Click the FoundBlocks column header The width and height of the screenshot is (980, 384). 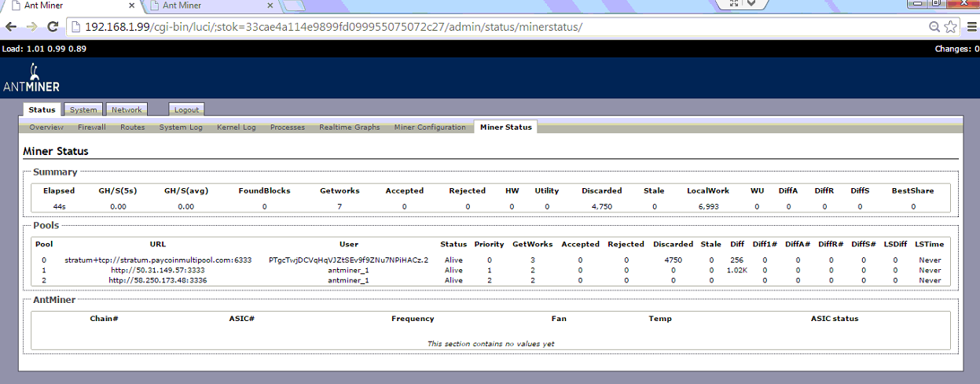tap(264, 190)
